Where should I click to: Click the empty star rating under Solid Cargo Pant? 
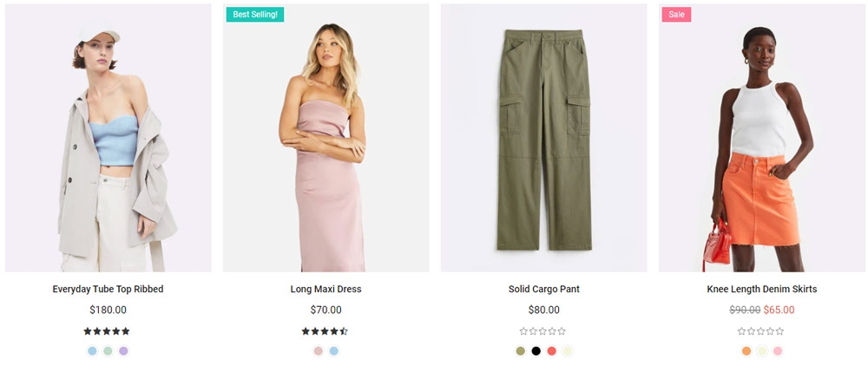[542, 331]
